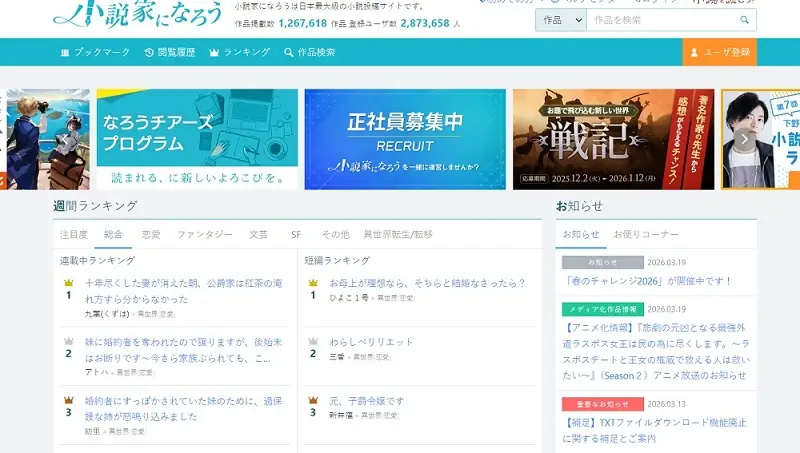Click the red 重要なお知らせ badge
800x453 pixels.
[x=603, y=404]
